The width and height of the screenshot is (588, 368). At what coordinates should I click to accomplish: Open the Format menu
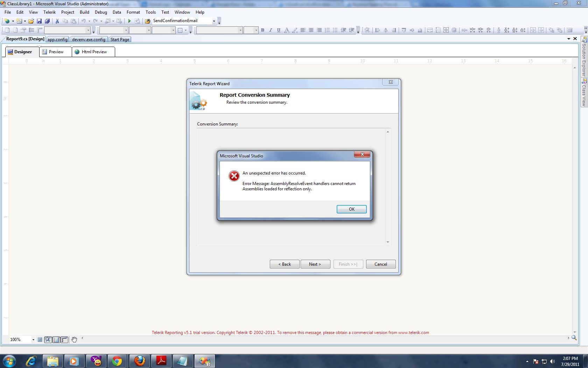[x=133, y=12]
